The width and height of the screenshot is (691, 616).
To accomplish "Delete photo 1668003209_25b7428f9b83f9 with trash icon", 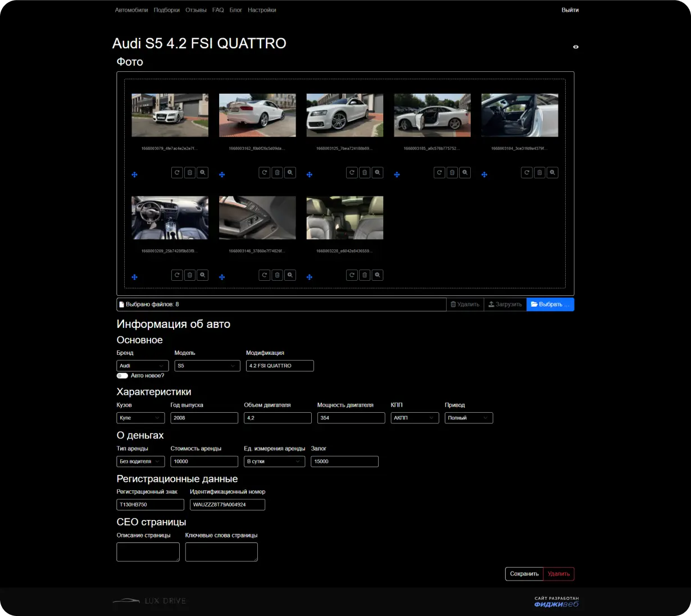I will click(190, 275).
